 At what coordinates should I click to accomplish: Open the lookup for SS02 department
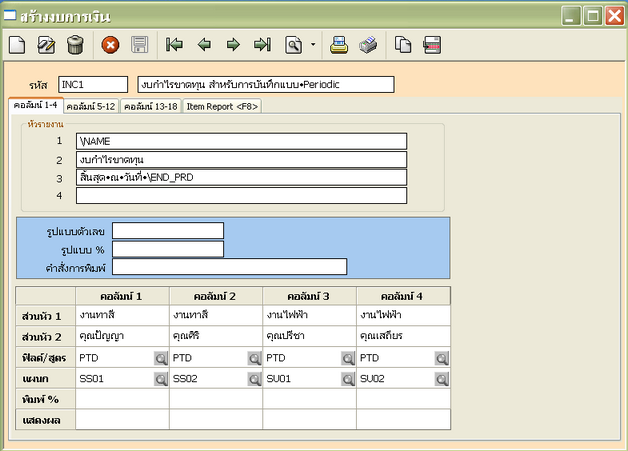coord(255,379)
